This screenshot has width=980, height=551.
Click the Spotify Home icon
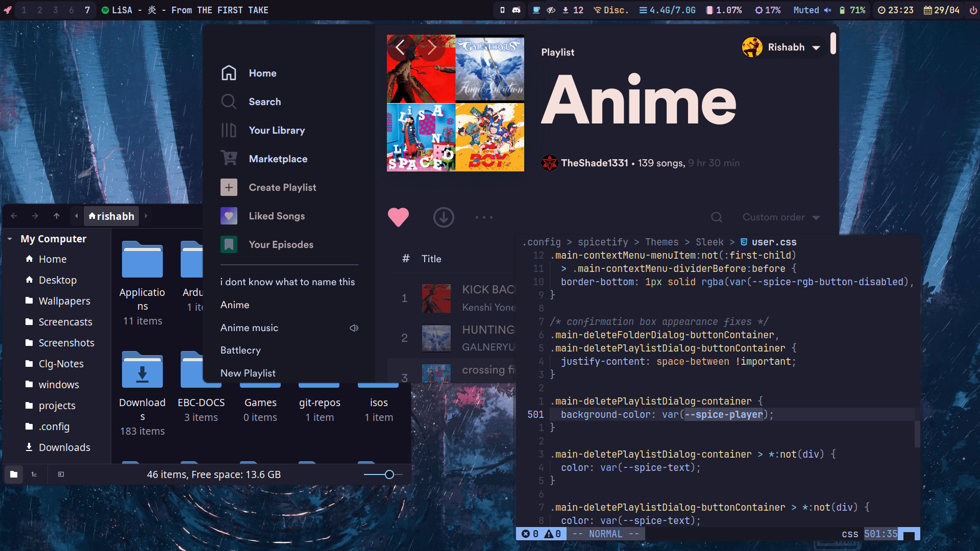228,72
